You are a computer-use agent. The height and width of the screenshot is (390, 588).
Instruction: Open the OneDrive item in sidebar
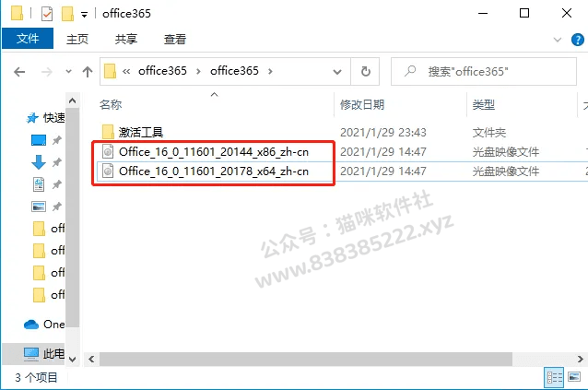pyautogui.click(x=44, y=325)
